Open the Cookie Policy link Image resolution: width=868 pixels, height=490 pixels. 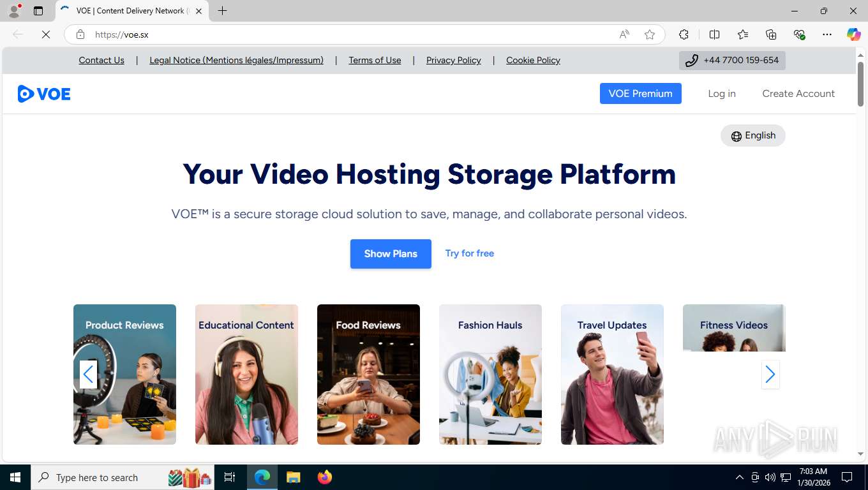(x=533, y=60)
